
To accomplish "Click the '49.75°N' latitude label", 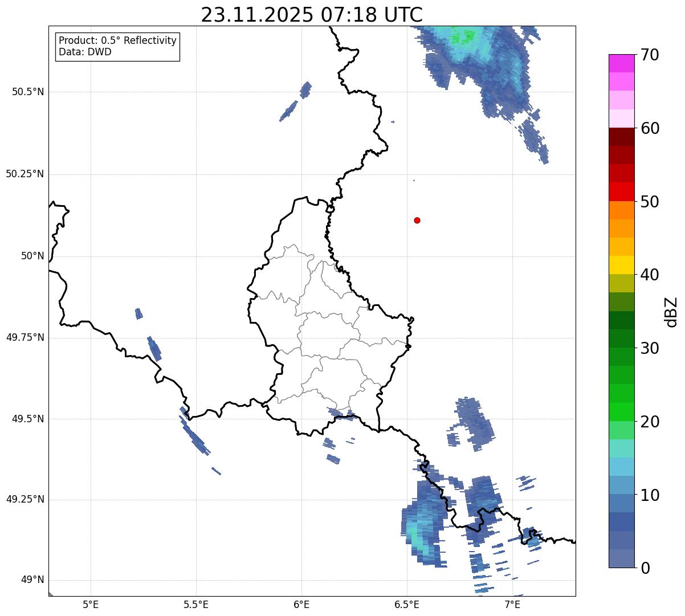I will [25, 337].
